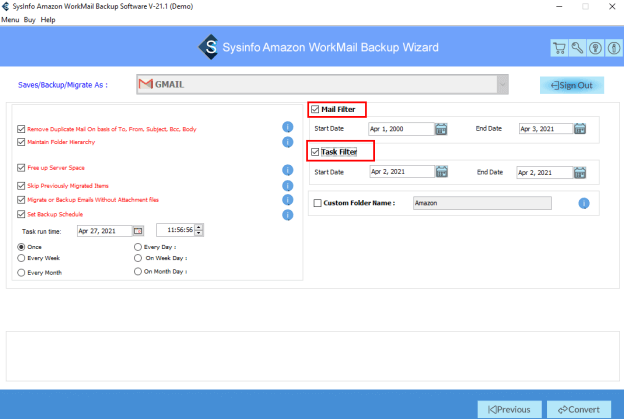
Task: Decrease task run time with spinner down
Action: click(199, 233)
